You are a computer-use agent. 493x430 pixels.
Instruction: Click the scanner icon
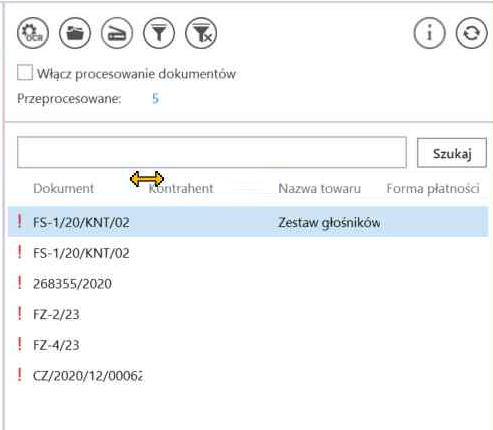tap(117, 33)
